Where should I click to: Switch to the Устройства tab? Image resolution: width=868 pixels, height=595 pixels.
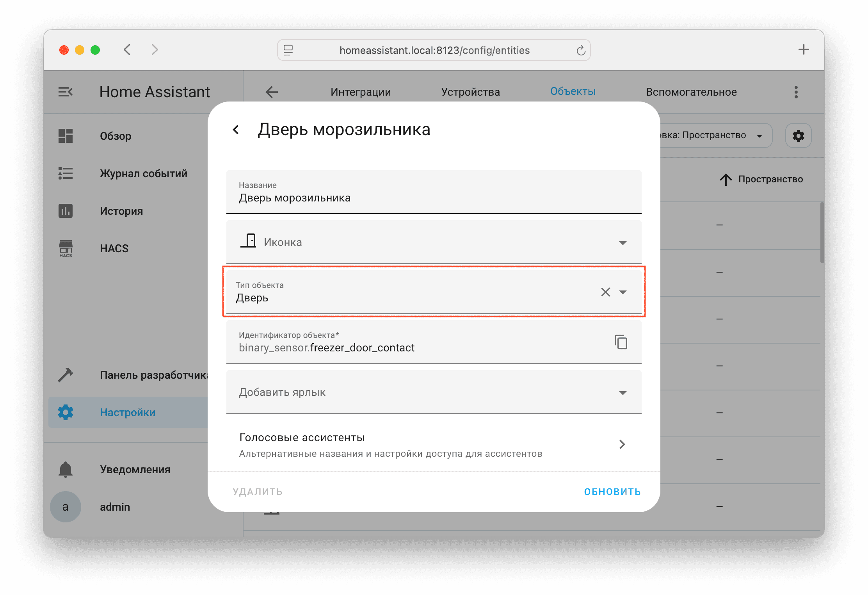point(470,92)
